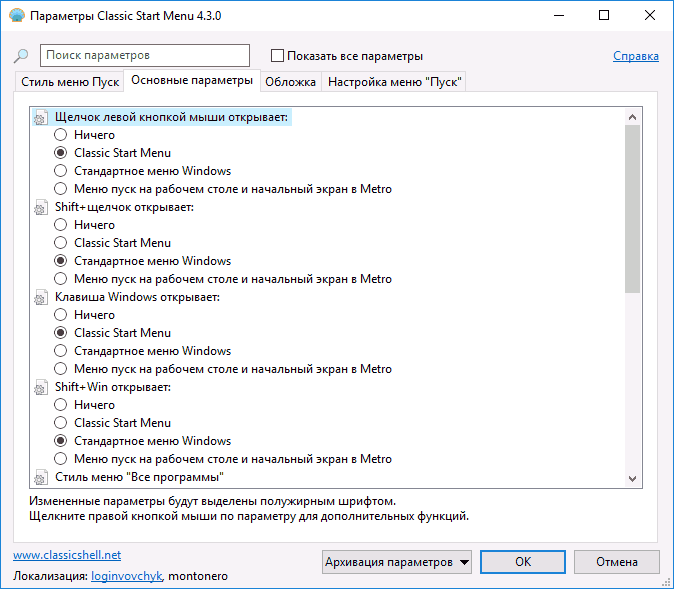Open the "Настройка меню Пуск" tab

[x=395, y=82]
